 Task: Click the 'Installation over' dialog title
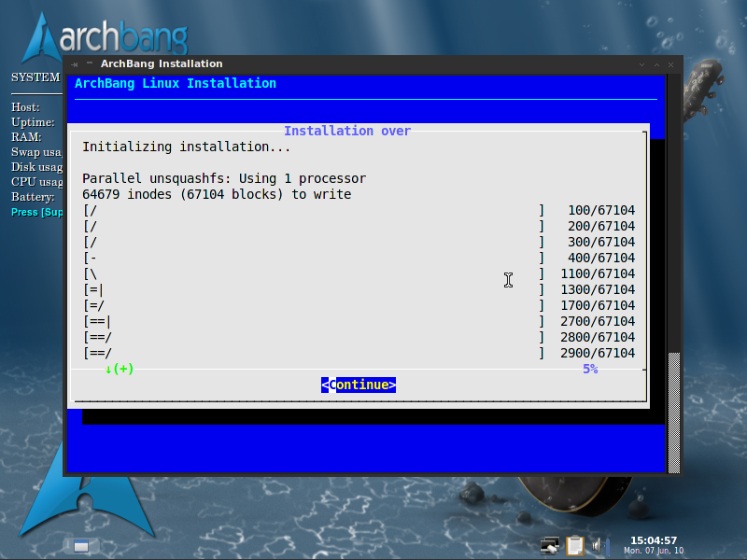[347, 131]
